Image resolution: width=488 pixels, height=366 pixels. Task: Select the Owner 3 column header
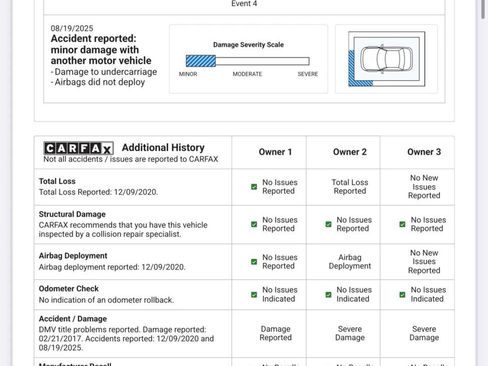point(424,152)
